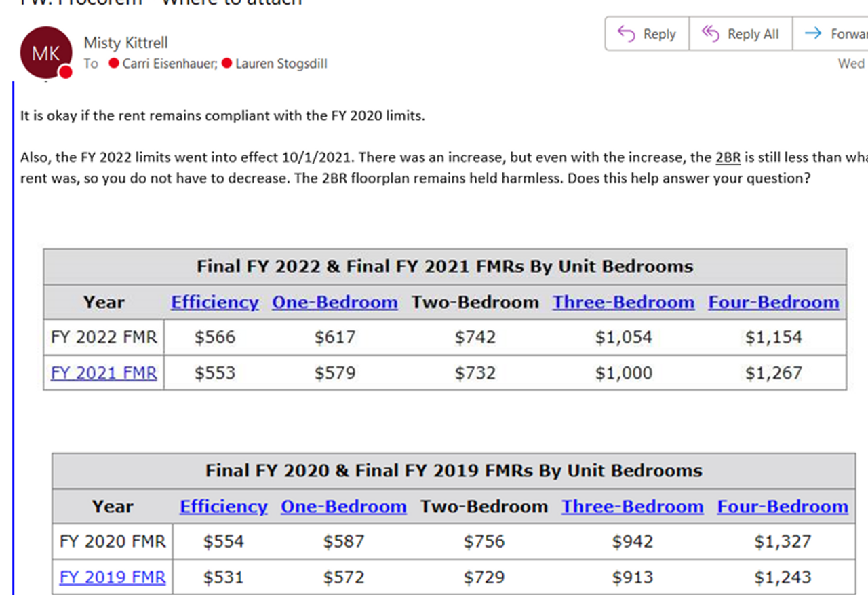Click presence dot beside Carri Eisenhauer
This screenshot has height=595, width=868.
pos(114,64)
